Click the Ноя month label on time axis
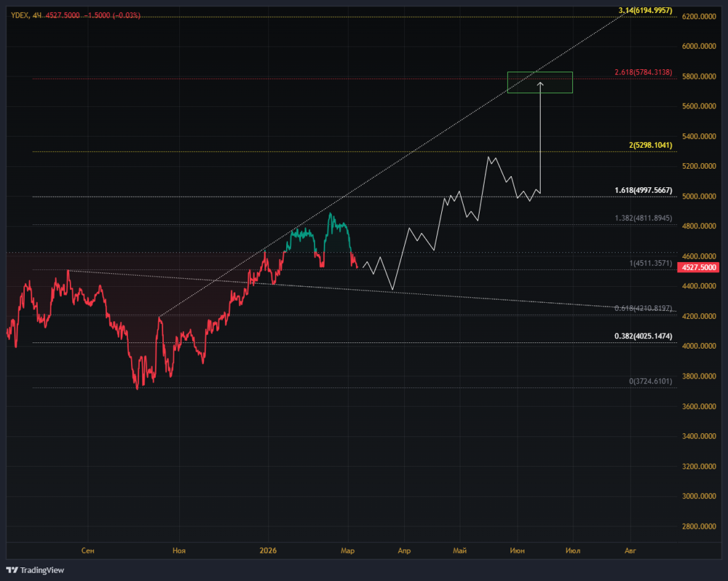The image size is (728, 581). tap(179, 551)
